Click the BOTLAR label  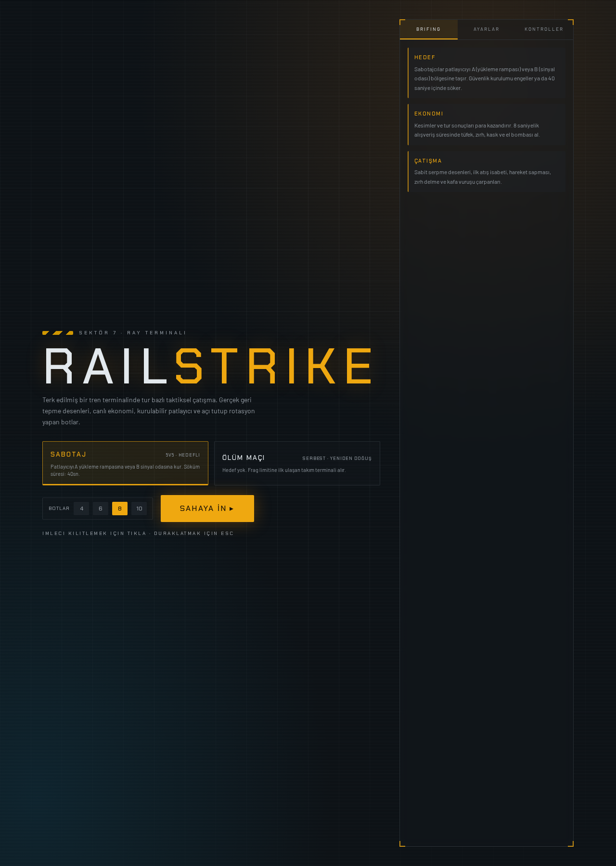pyautogui.click(x=59, y=509)
